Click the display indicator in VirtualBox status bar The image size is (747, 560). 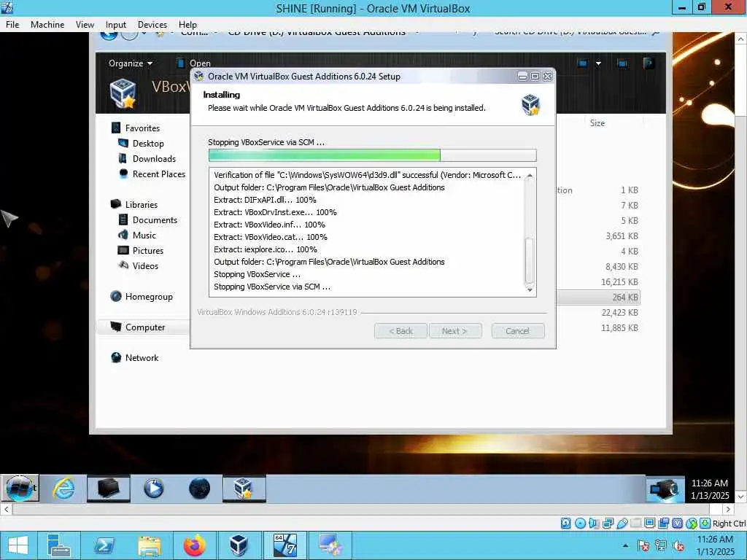pyautogui.click(x=649, y=524)
